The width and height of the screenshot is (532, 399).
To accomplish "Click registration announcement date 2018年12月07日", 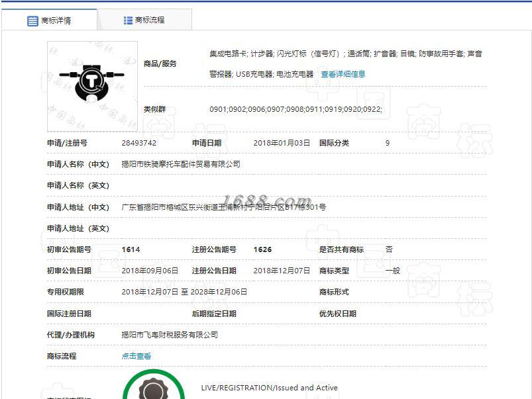I will pyautogui.click(x=282, y=271).
